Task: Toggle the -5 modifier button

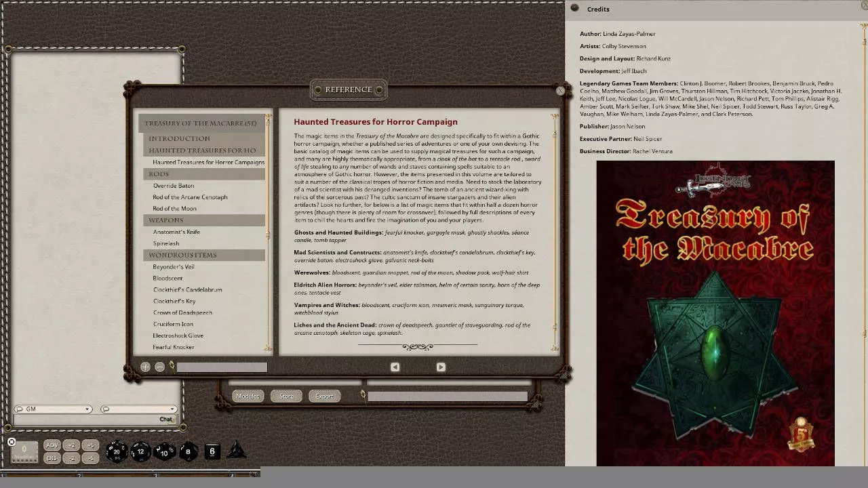Action: point(90,458)
